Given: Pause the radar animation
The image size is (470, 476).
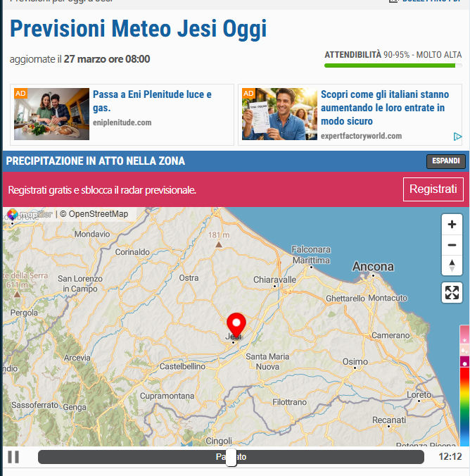Looking at the screenshot, I should pos(13,457).
